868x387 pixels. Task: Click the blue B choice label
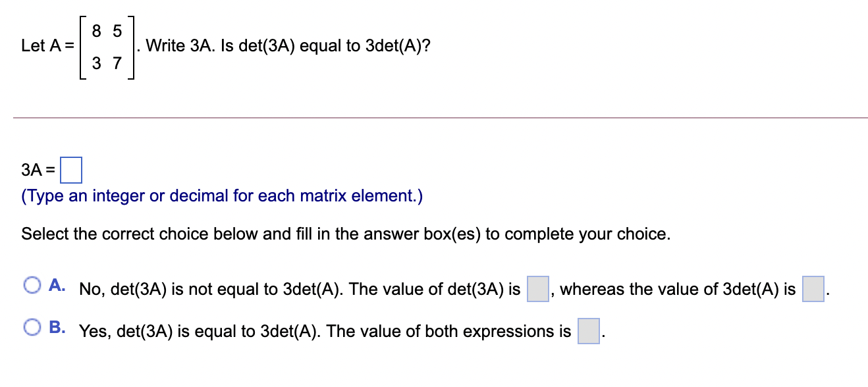tap(57, 325)
